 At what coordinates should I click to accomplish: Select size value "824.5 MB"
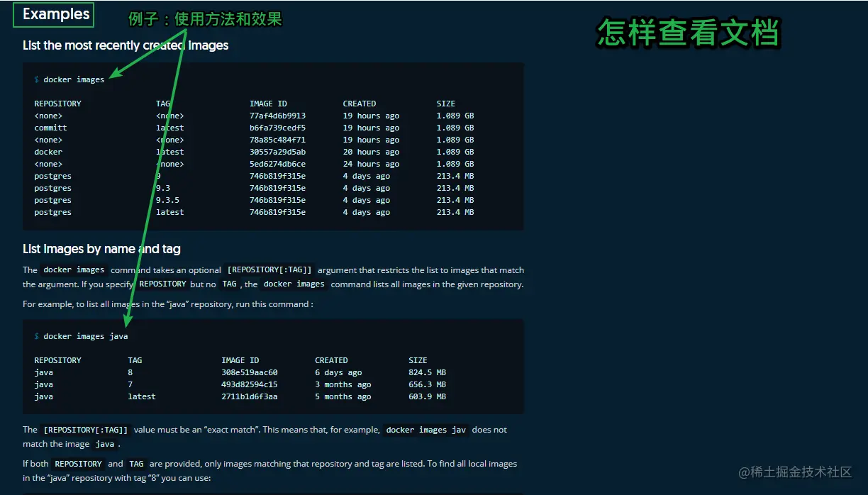click(427, 372)
